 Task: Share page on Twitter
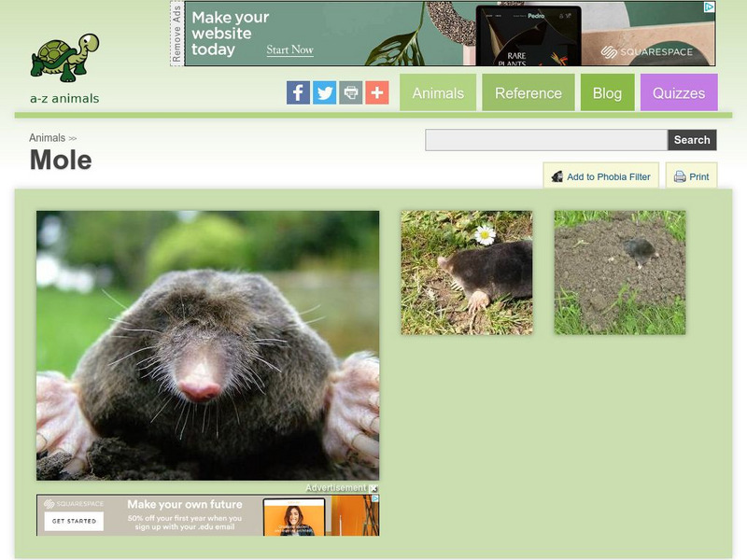click(x=324, y=92)
